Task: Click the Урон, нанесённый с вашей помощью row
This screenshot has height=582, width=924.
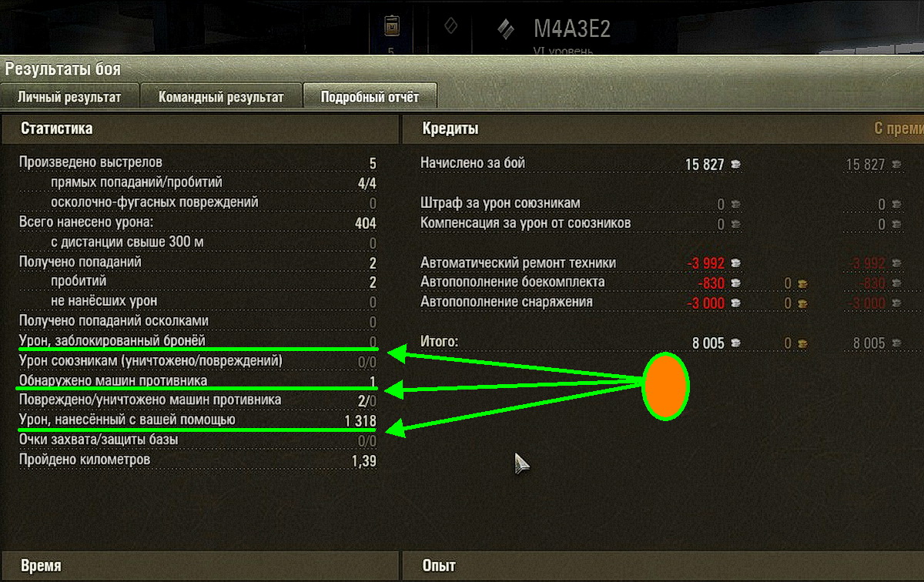Action: click(x=198, y=420)
